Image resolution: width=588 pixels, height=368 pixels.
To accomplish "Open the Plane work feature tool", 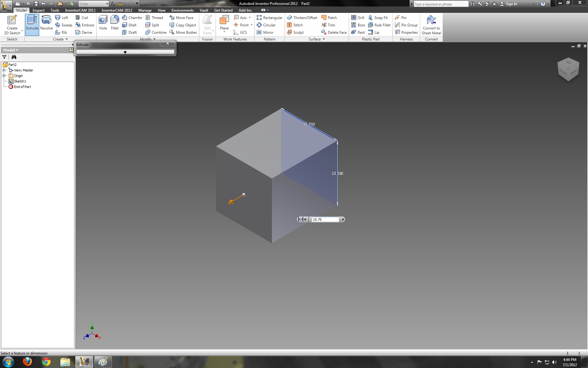I will [x=224, y=23].
